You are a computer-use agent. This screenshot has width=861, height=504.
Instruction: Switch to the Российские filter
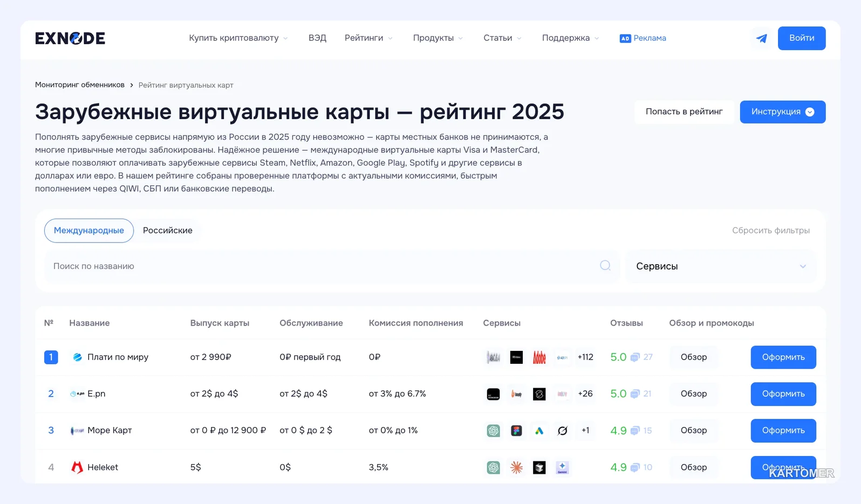[168, 231]
